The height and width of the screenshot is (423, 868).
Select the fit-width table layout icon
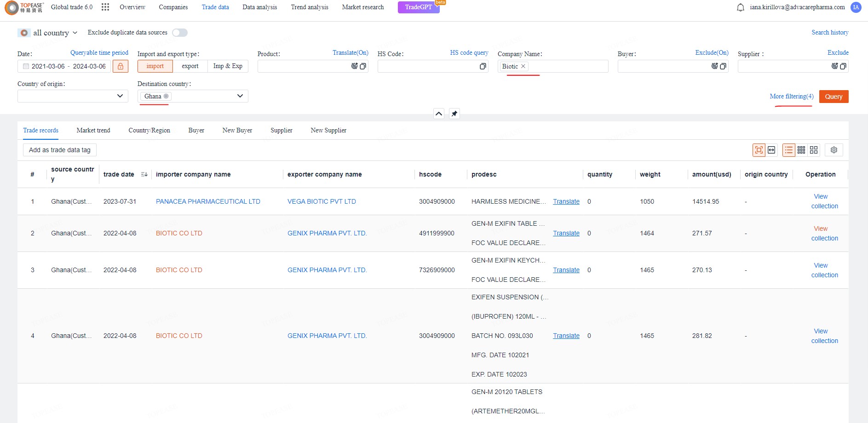click(x=771, y=150)
